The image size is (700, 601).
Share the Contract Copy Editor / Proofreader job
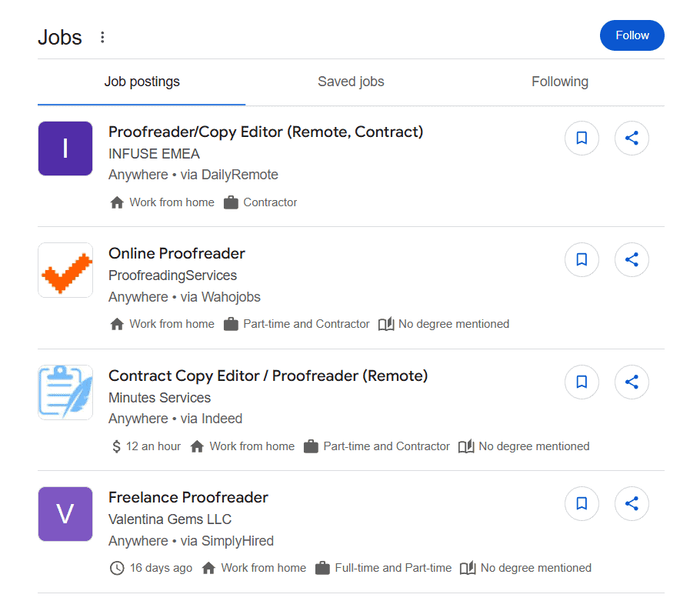click(632, 382)
